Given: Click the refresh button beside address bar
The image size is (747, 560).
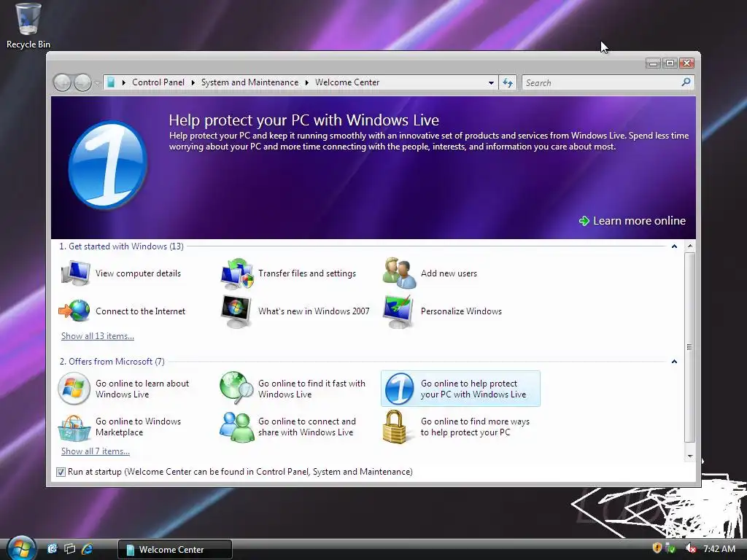Looking at the screenshot, I should pyautogui.click(x=508, y=83).
